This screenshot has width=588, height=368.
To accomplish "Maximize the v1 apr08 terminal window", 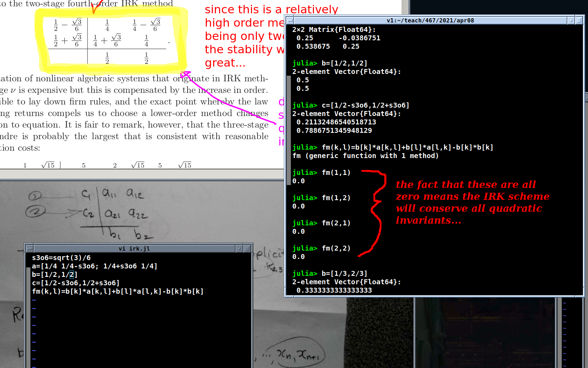I will coord(579,21).
